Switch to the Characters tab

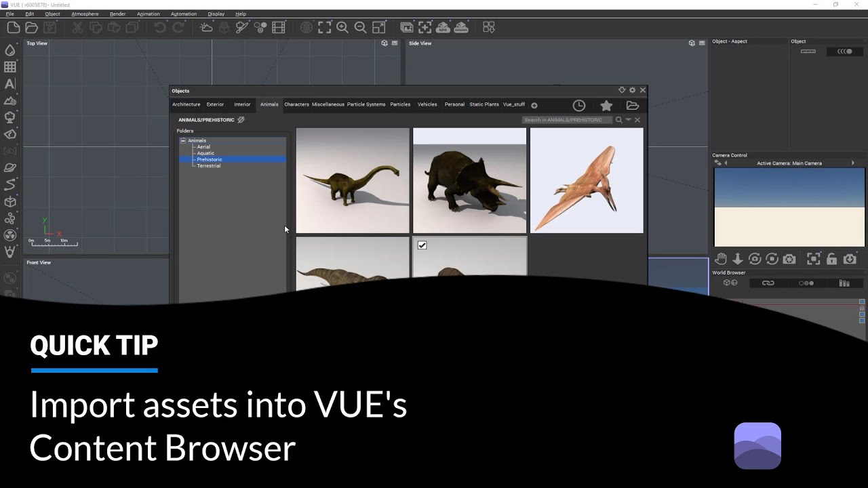(x=296, y=104)
